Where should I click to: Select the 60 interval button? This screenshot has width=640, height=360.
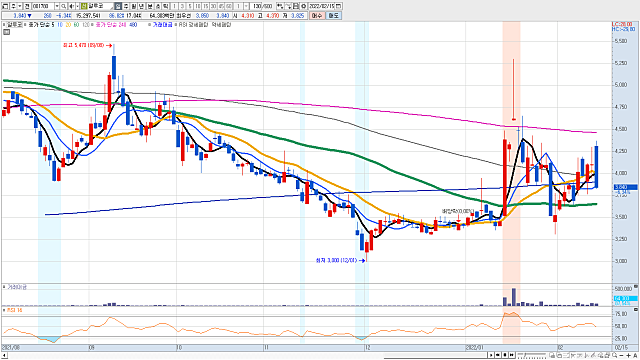pyautogui.click(x=229, y=6)
